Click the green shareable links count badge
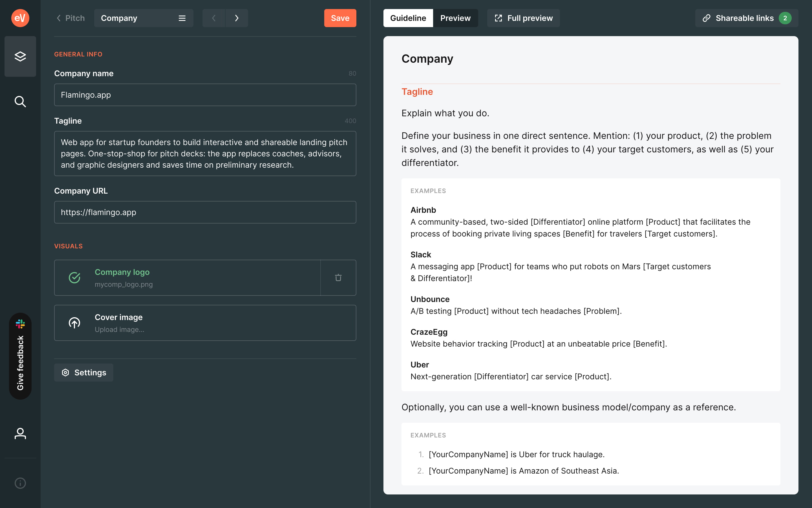Screen dimensions: 812x508 pos(785,18)
